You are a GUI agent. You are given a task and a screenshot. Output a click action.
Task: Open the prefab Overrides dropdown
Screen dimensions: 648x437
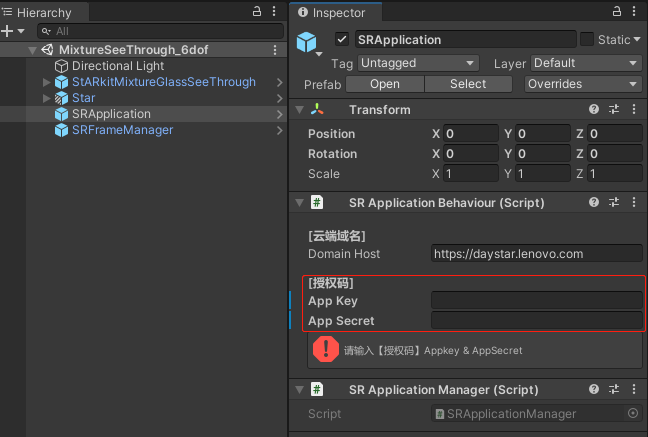pyautogui.click(x=583, y=84)
